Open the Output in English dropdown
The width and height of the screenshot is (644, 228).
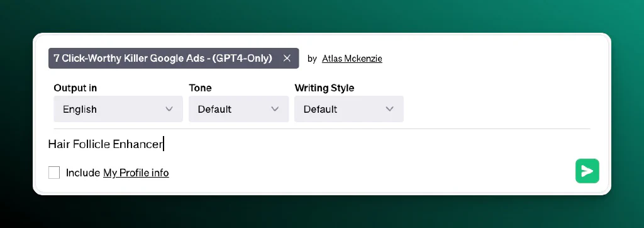point(118,109)
